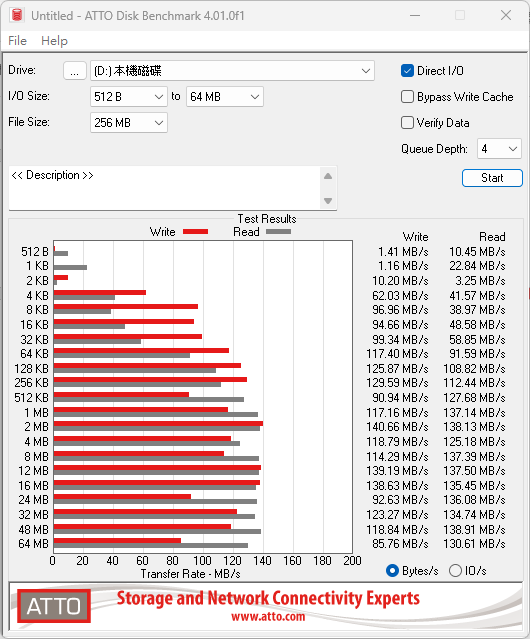Click the Write value 129.59 MB/s
530x639 pixels.
click(x=397, y=383)
